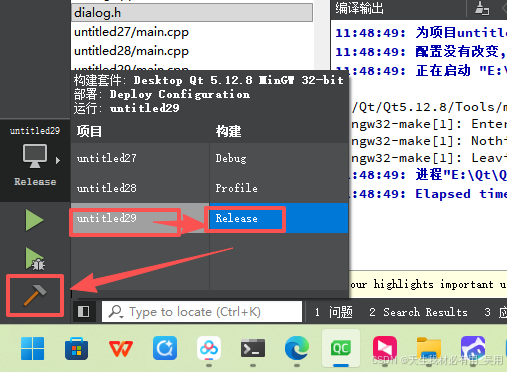507x372 pixels.
Task: Toggle the sidebar visibility icon
Action: (x=83, y=312)
